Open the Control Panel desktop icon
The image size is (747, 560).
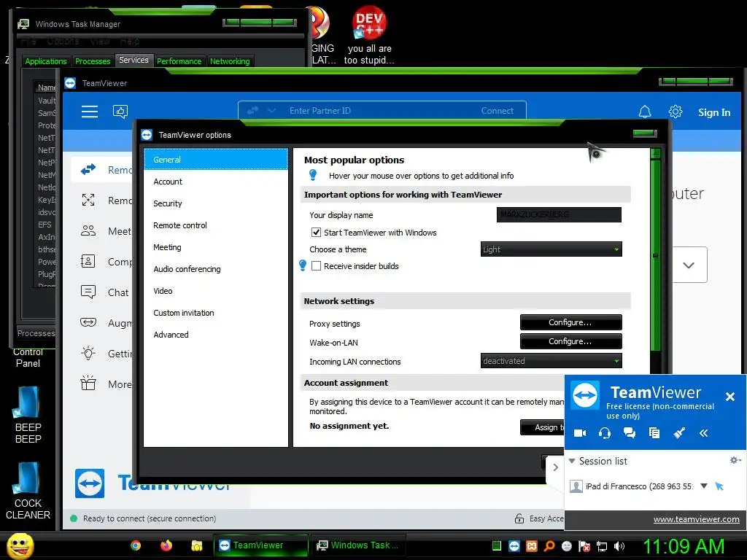pyautogui.click(x=28, y=357)
